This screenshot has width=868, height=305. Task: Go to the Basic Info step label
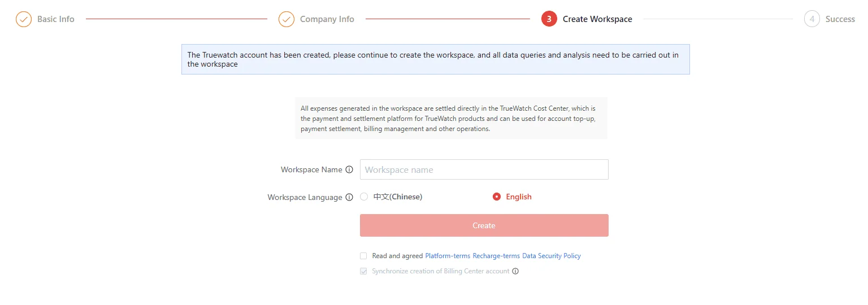click(56, 19)
